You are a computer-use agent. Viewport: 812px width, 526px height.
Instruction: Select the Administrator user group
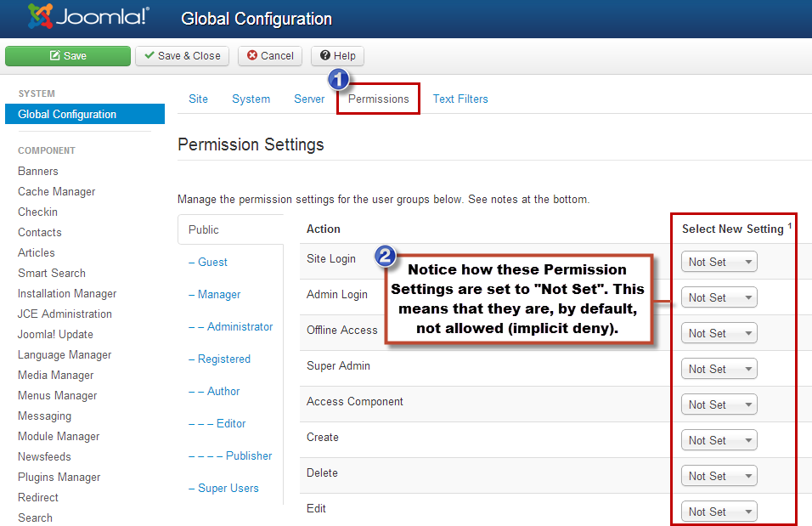pos(230,327)
